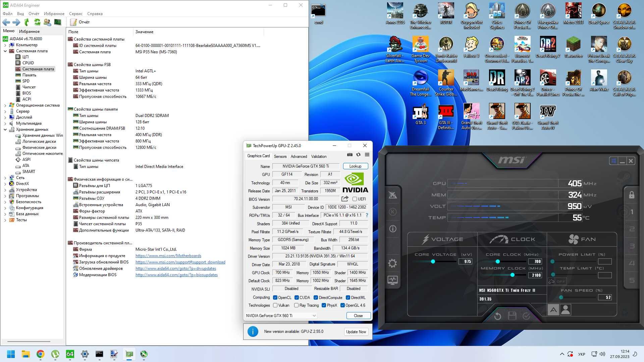
Task: Reset Afterburner settings with circular arrow
Action: [498, 316]
